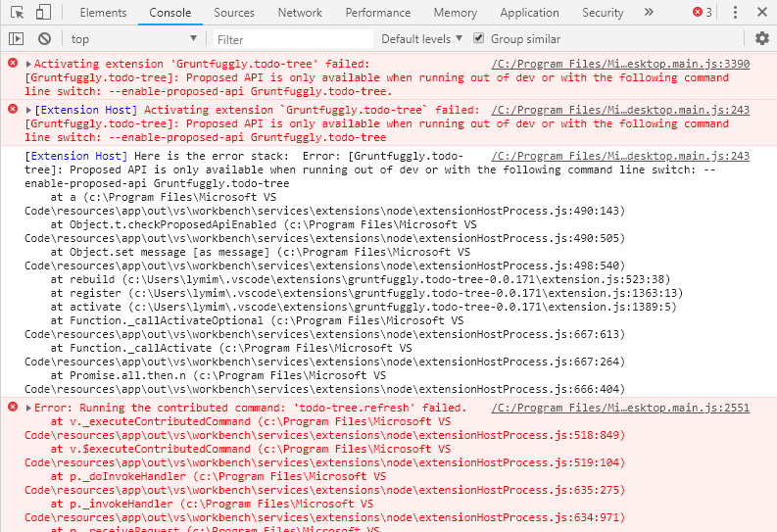
Task: Click the error icon beside '[Extension Host] Activating' message
Action: click(13, 109)
